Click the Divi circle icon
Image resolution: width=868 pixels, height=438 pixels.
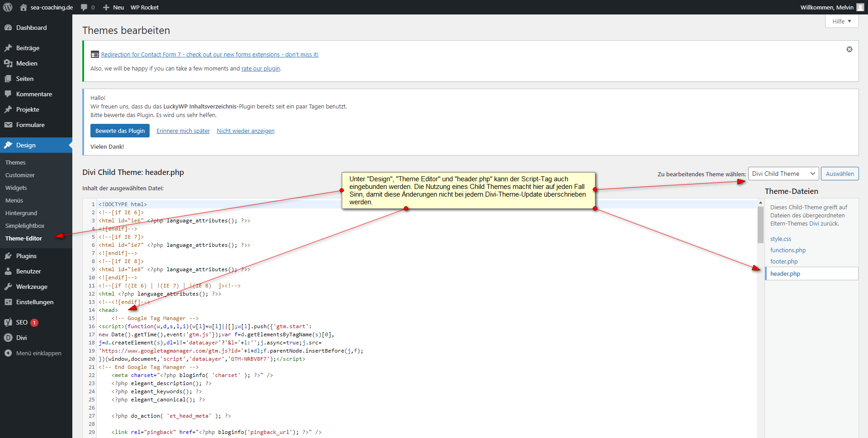coord(8,338)
